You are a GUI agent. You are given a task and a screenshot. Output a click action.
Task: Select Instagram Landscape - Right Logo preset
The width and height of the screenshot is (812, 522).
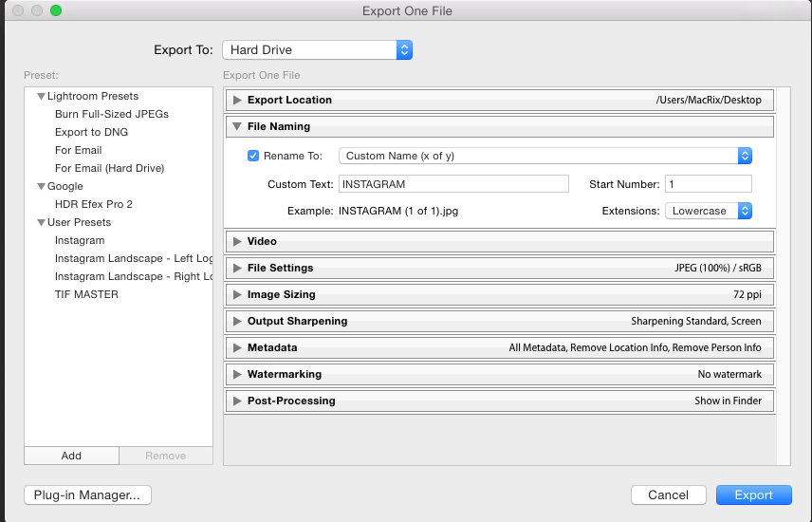pos(134,276)
